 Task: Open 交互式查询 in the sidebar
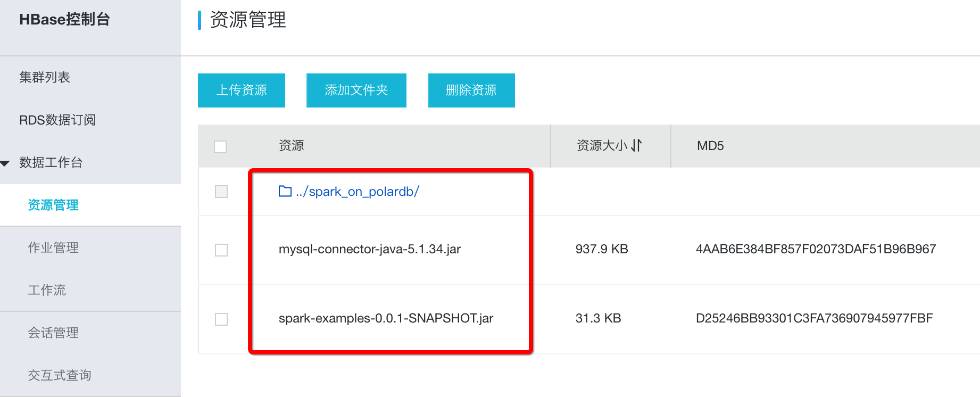pyautogui.click(x=60, y=375)
